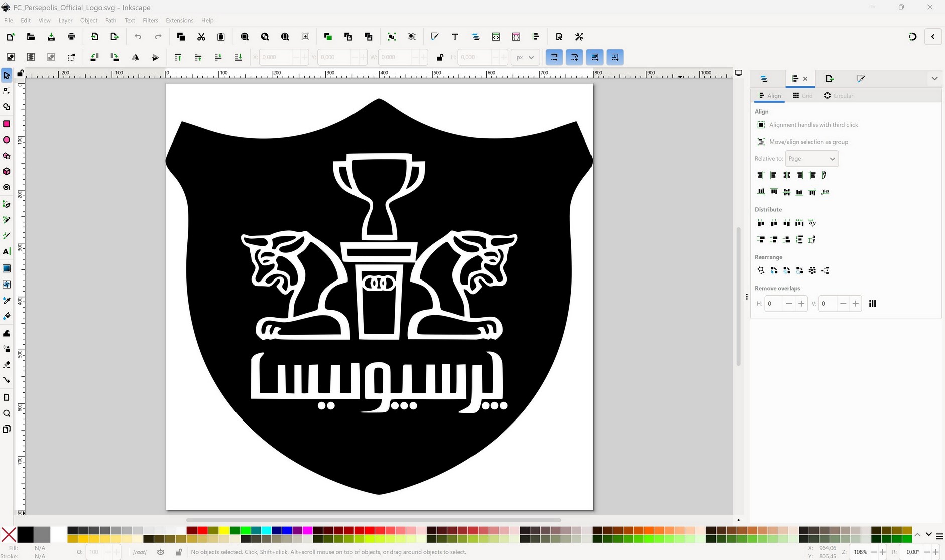Choose the Calligraphy tool

7,235
